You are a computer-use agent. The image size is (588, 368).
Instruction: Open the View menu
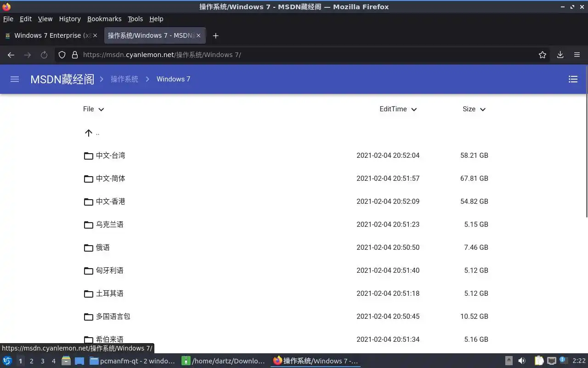coord(45,19)
